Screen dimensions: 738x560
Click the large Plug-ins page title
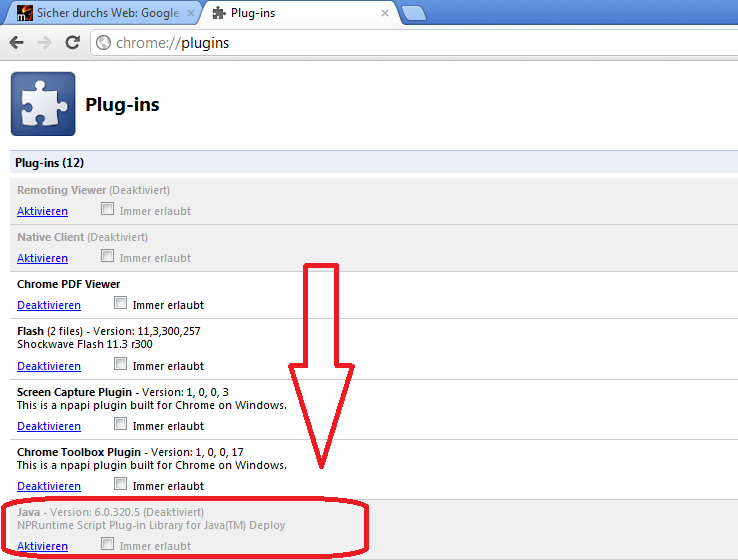click(122, 104)
